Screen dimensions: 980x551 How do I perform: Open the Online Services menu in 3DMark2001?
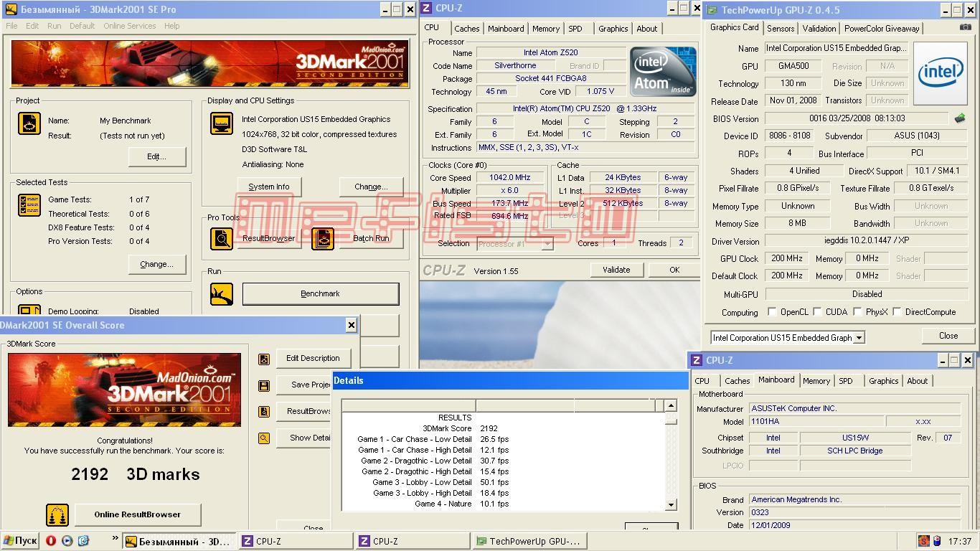coord(130,26)
